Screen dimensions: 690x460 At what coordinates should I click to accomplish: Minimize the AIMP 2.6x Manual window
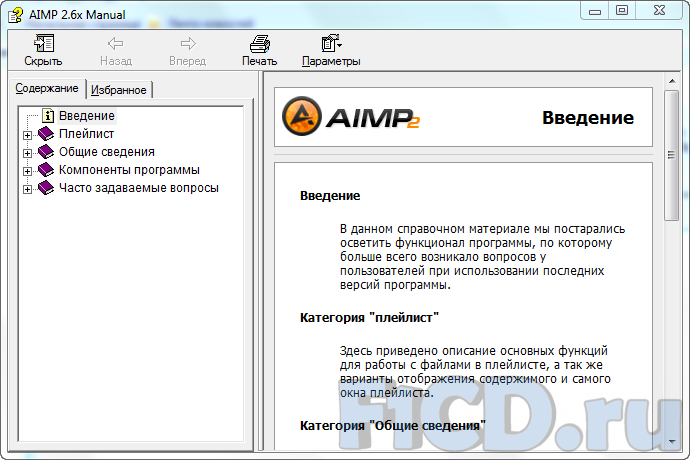tap(595, 11)
